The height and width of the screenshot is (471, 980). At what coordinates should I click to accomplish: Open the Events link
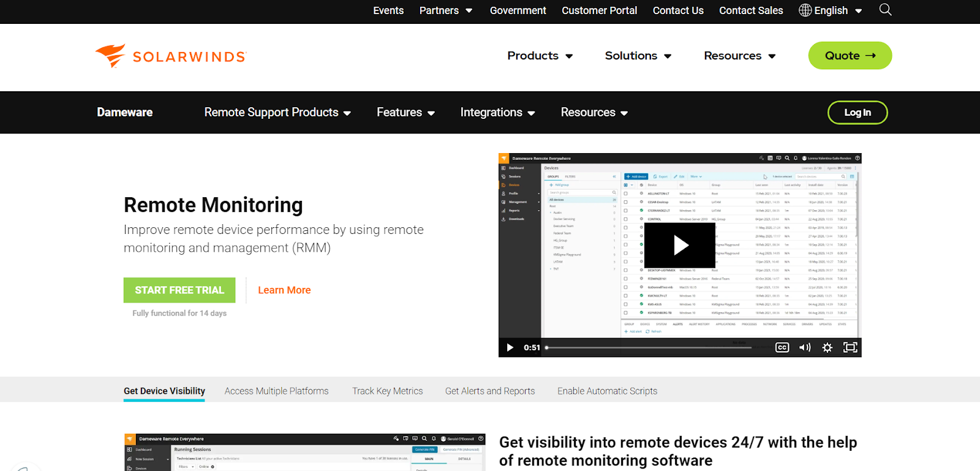tap(388, 10)
